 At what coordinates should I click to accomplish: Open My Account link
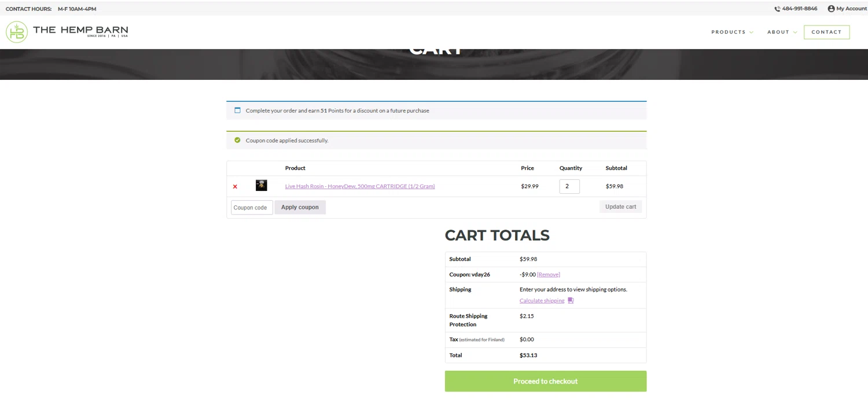click(x=851, y=9)
